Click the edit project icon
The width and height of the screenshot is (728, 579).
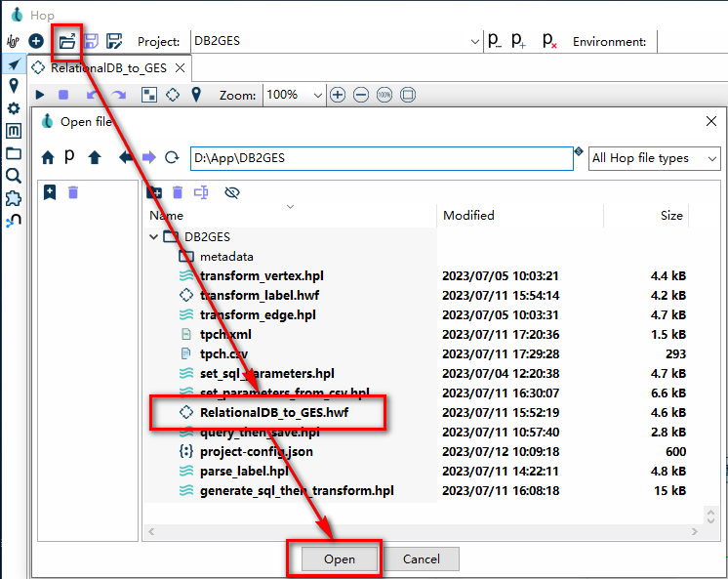(x=494, y=41)
